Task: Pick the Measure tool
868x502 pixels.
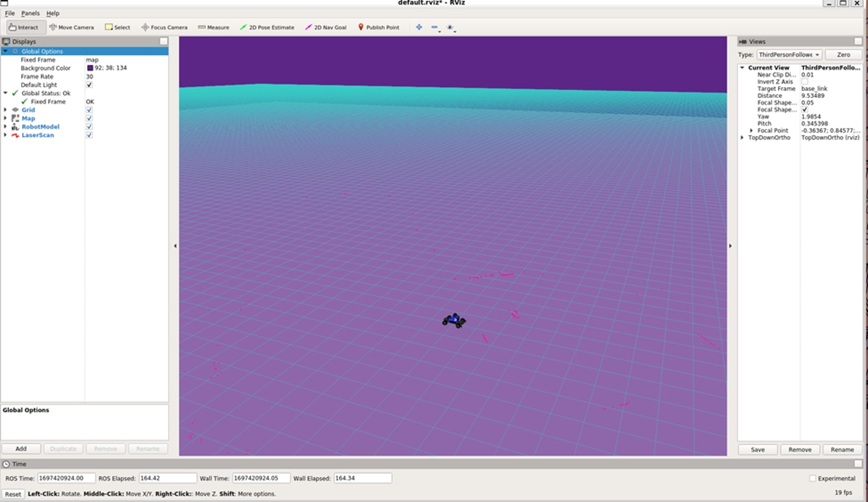Action: click(214, 27)
